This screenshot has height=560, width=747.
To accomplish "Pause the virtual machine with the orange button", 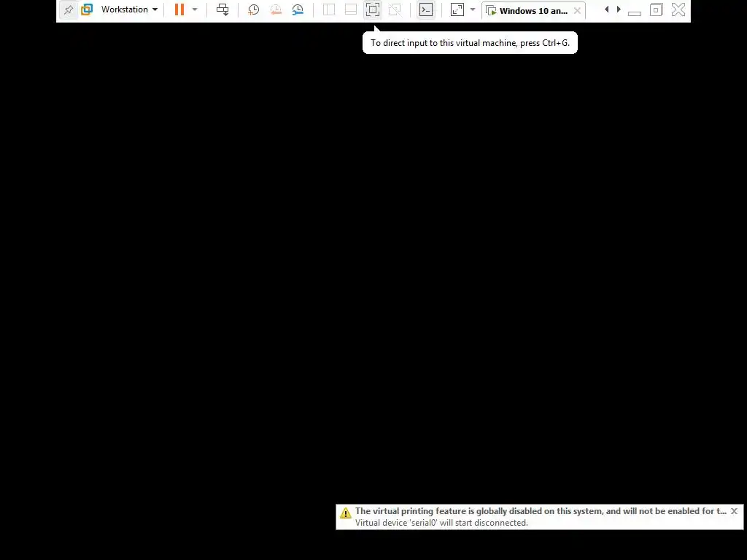I will click(x=179, y=9).
